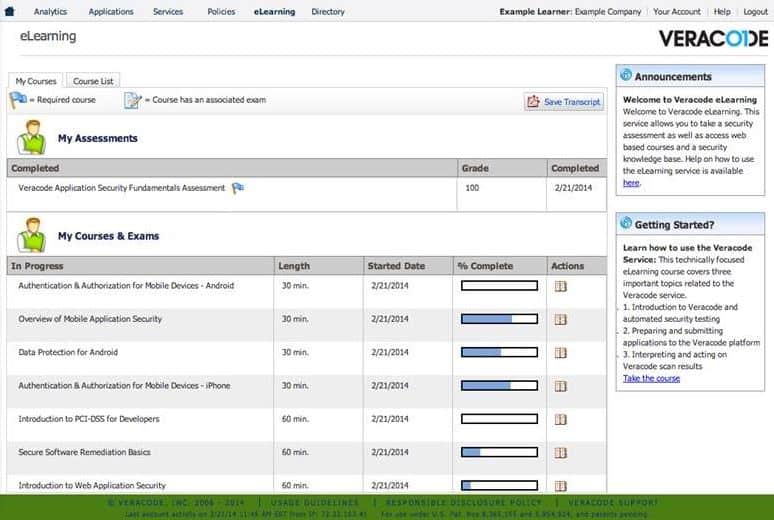Click the required course flag legend icon
The width and height of the screenshot is (774, 520).
click(x=18, y=100)
